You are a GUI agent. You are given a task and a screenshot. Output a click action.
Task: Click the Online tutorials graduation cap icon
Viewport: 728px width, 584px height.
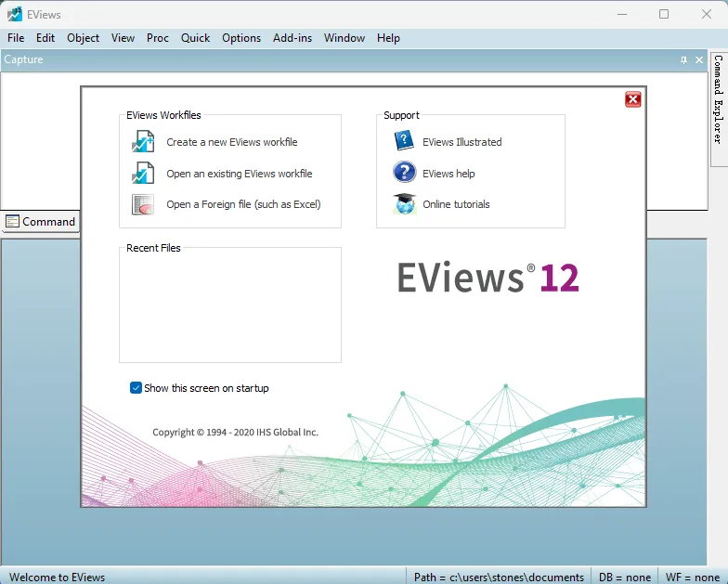pos(405,204)
